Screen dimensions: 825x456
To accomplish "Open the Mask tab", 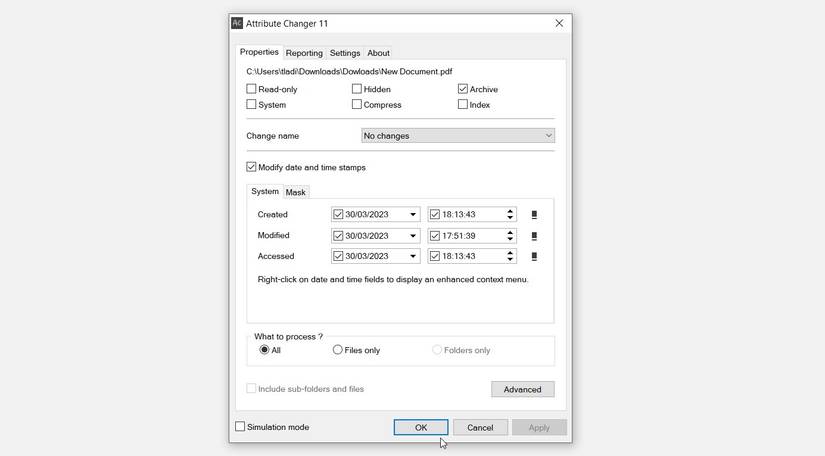I will [296, 192].
